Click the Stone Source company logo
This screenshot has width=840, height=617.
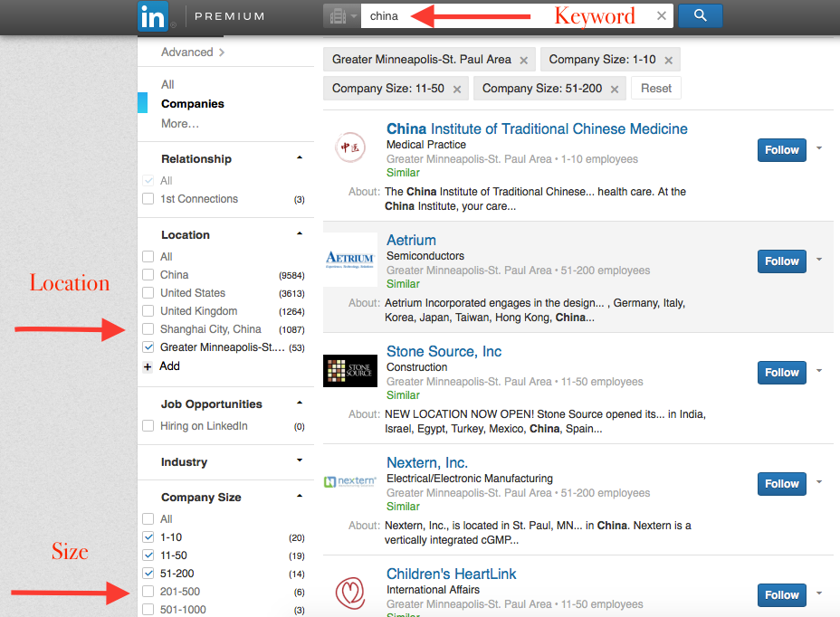[350, 370]
